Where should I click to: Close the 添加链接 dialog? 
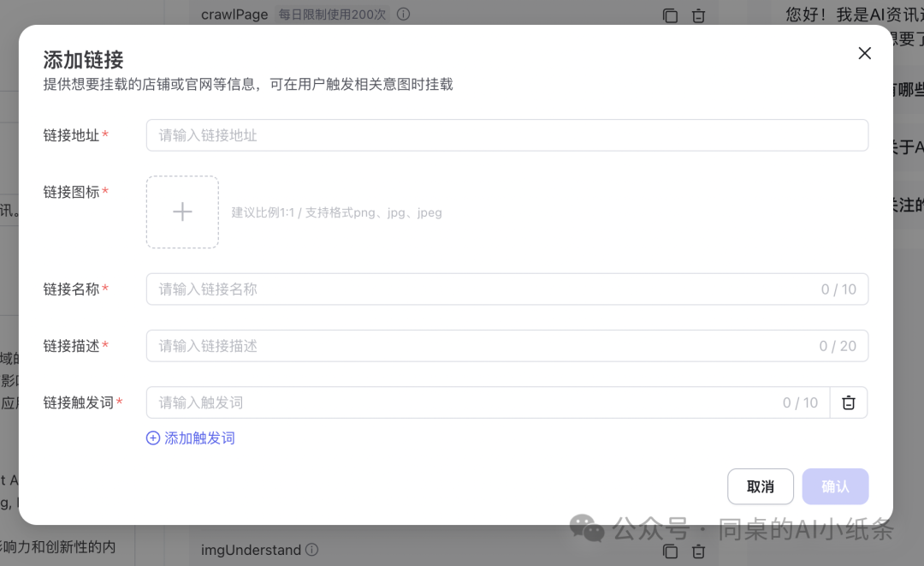(x=864, y=53)
